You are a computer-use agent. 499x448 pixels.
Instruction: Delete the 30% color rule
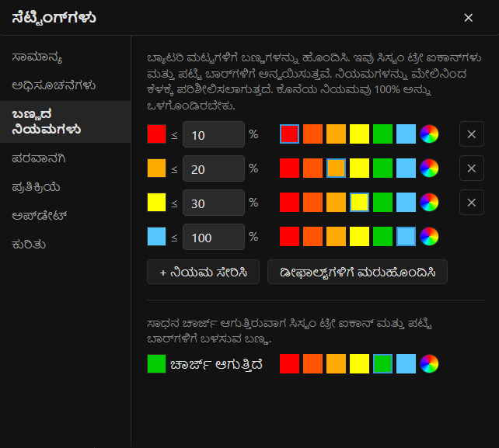[x=472, y=203]
